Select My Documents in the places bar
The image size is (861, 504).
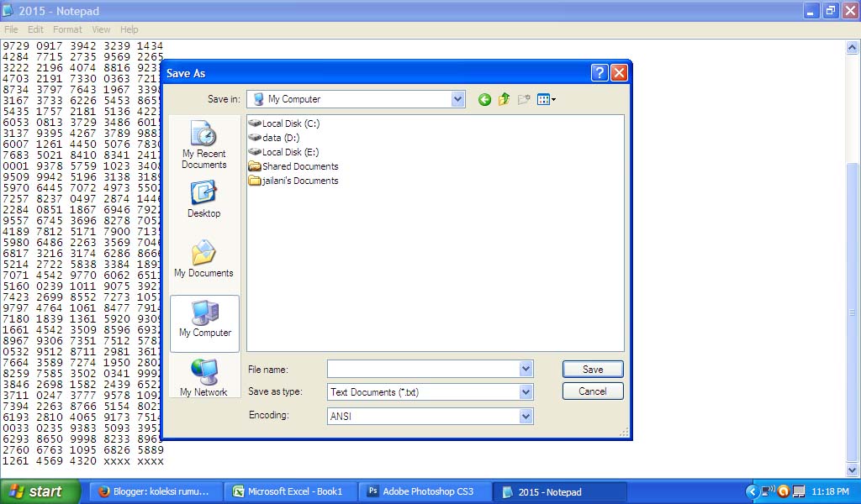[x=203, y=259]
